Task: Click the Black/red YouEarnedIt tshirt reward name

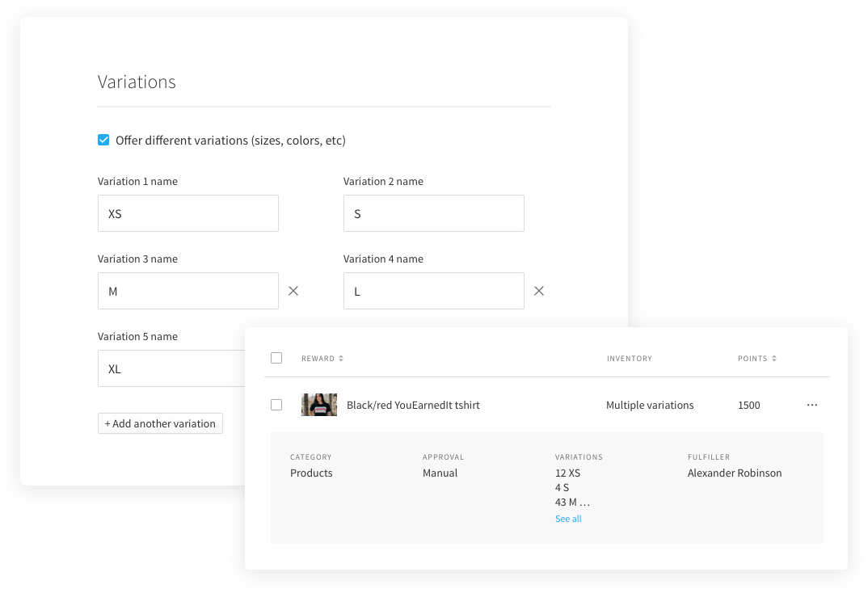Action: coord(413,405)
